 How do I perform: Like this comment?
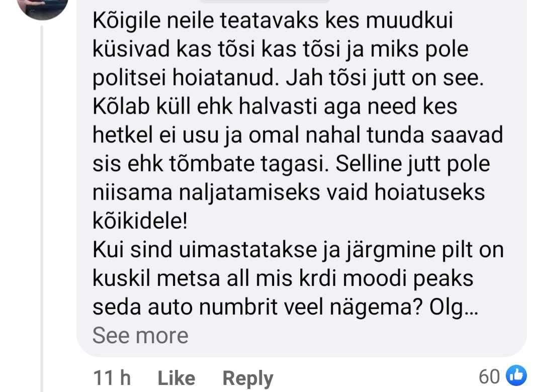coord(176,377)
